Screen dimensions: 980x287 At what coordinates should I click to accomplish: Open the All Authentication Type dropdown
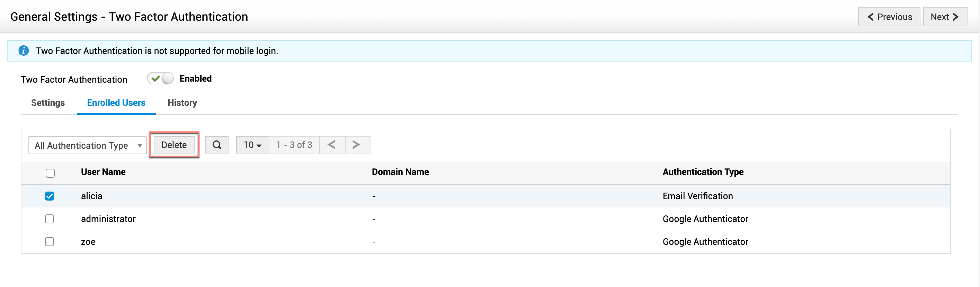tap(88, 145)
